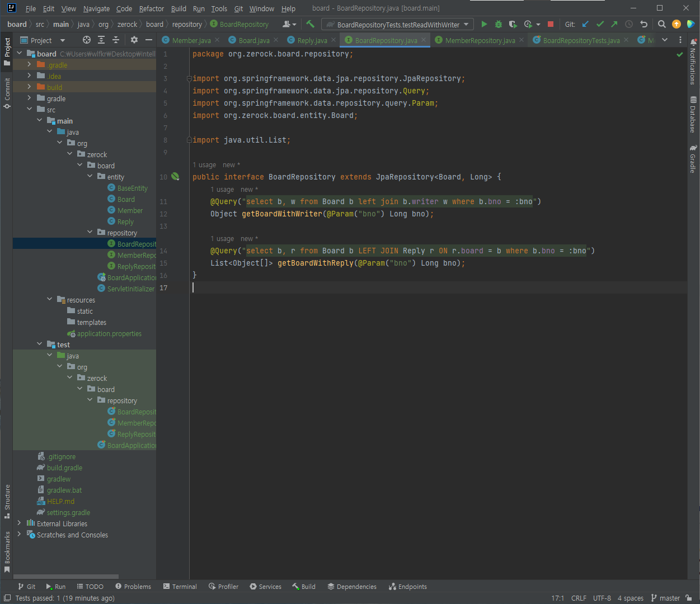Change the UTF-8 file encoding
The image size is (700, 604).
pos(602,598)
